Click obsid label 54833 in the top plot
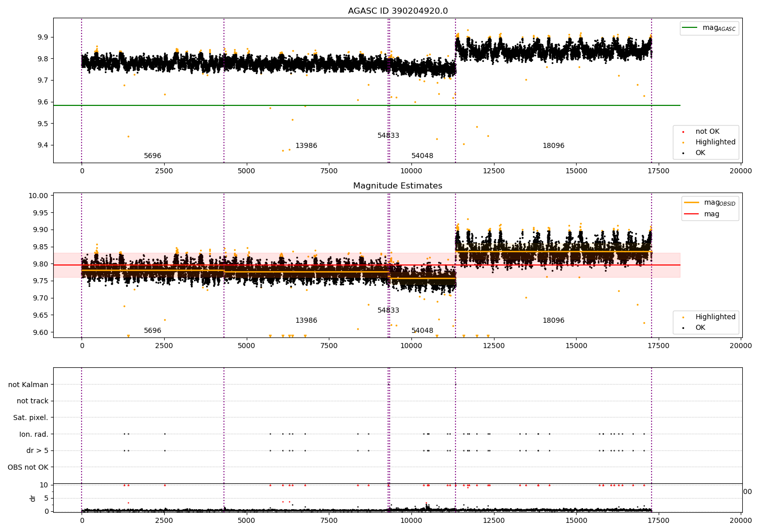 point(388,136)
